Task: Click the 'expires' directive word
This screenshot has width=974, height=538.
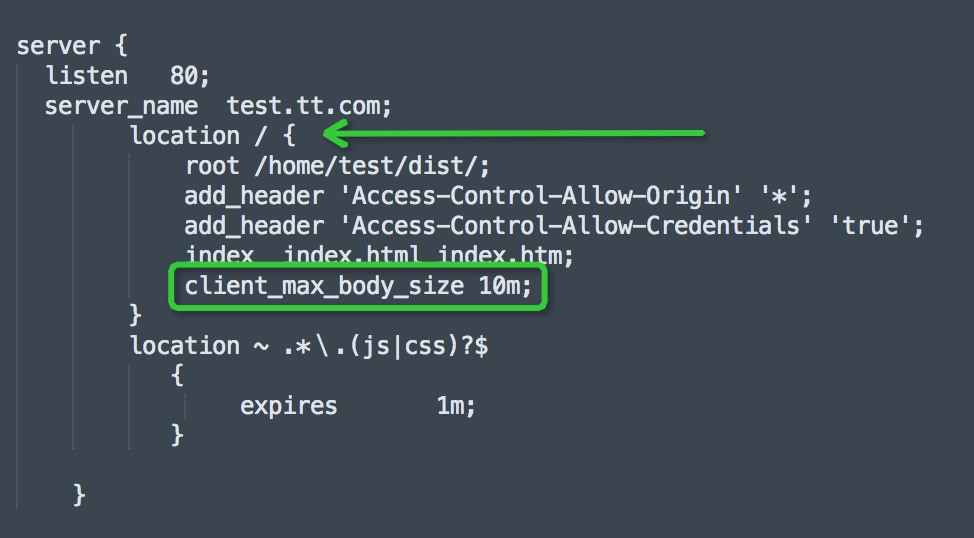Action: point(288,406)
